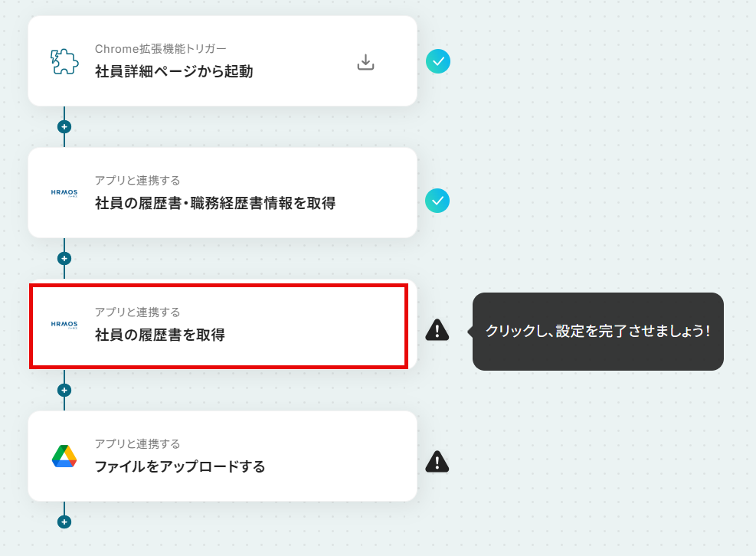
Task: Click the puzzle piece Chrome extension trigger icon
Action: pyautogui.click(x=64, y=62)
